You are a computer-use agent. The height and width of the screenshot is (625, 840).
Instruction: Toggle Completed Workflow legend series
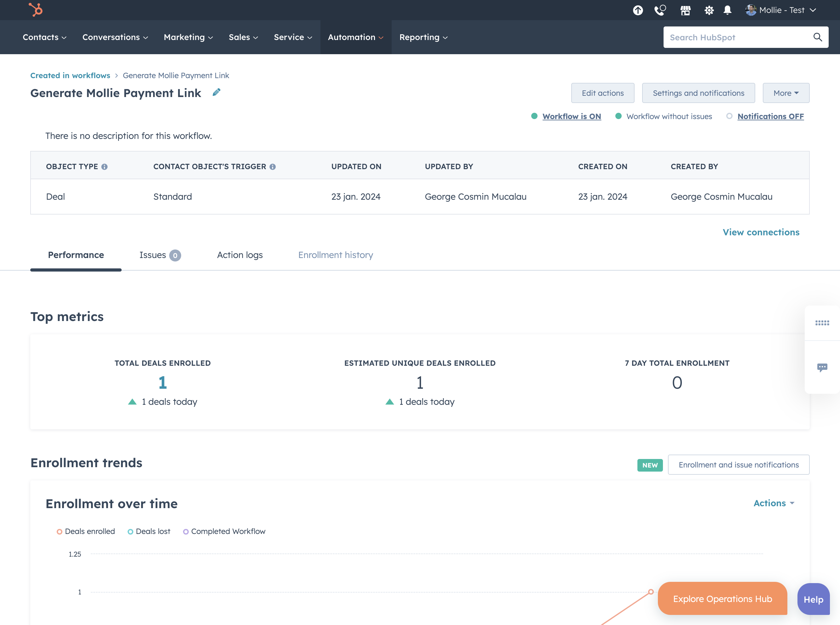tap(224, 531)
